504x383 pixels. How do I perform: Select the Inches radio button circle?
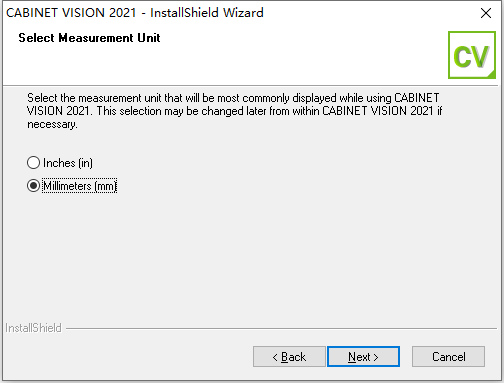click(33, 163)
